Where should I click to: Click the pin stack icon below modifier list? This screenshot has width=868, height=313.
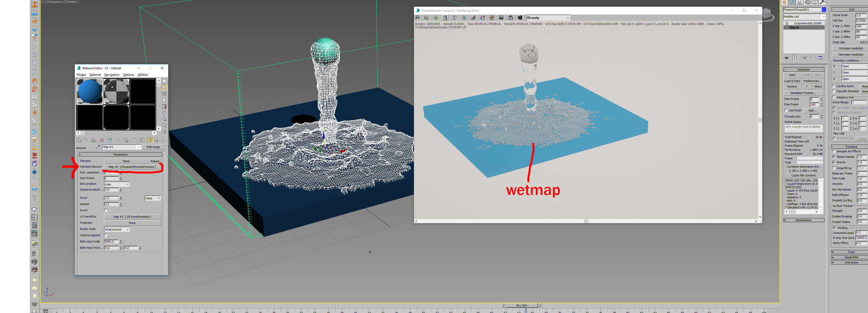[786, 58]
